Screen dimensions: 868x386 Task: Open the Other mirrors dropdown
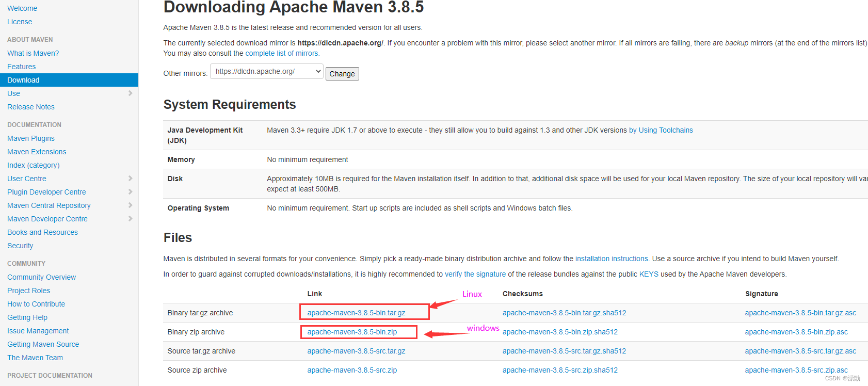[267, 72]
